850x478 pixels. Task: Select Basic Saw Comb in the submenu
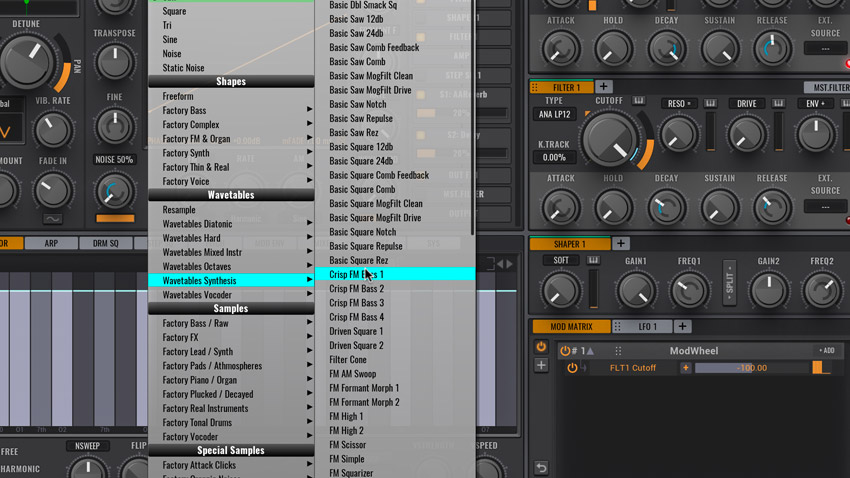point(395,62)
